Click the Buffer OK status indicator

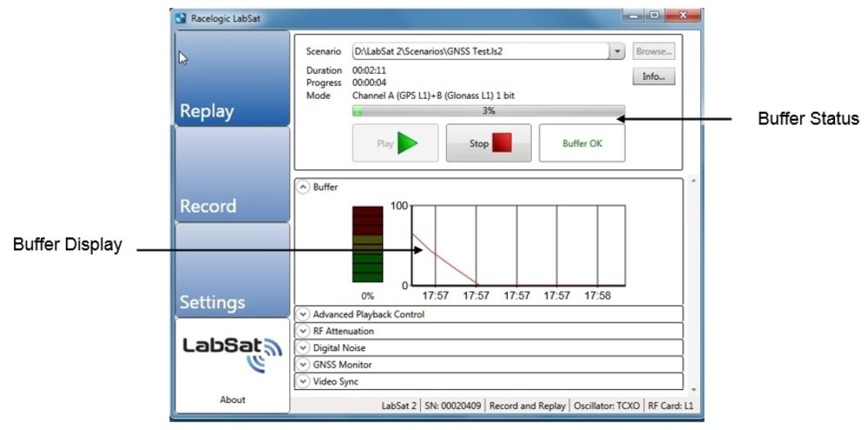[x=582, y=143]
